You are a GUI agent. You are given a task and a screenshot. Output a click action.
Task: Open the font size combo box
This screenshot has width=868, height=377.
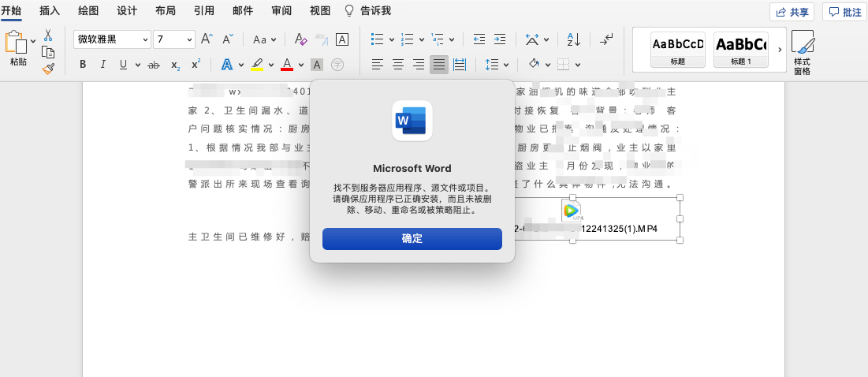[x=173, y=39]
